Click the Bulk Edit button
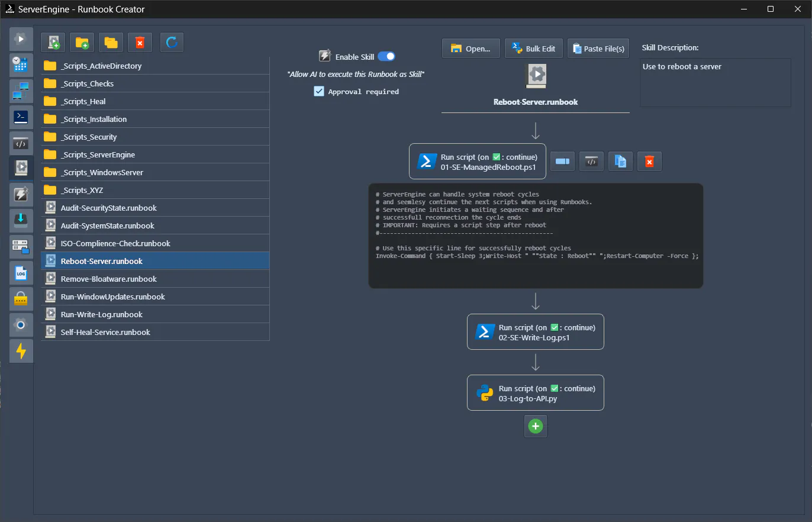Image resolution: width=812 pixels, height=522 pixels. tap(533, 48)
